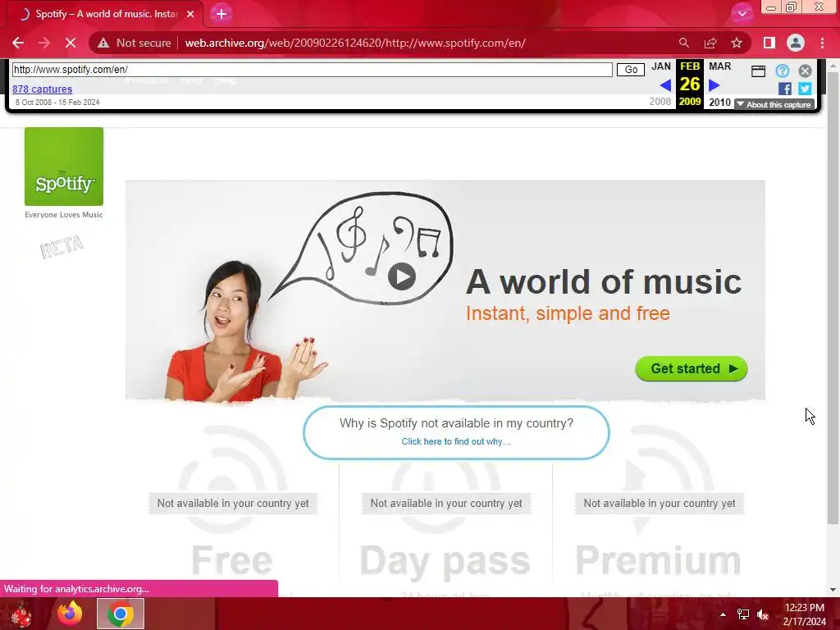Click the Day pass plan heading

click(x=445, y=561)
